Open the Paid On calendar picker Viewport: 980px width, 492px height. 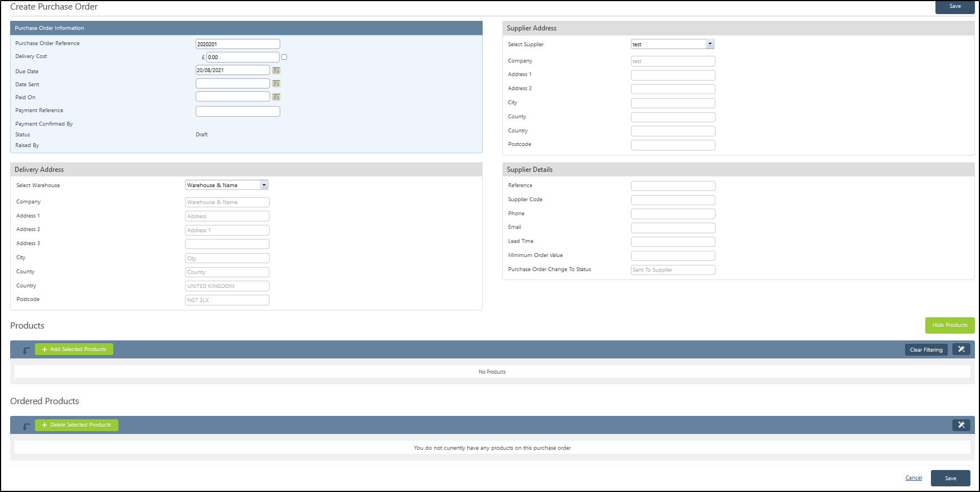click(276, 97)
